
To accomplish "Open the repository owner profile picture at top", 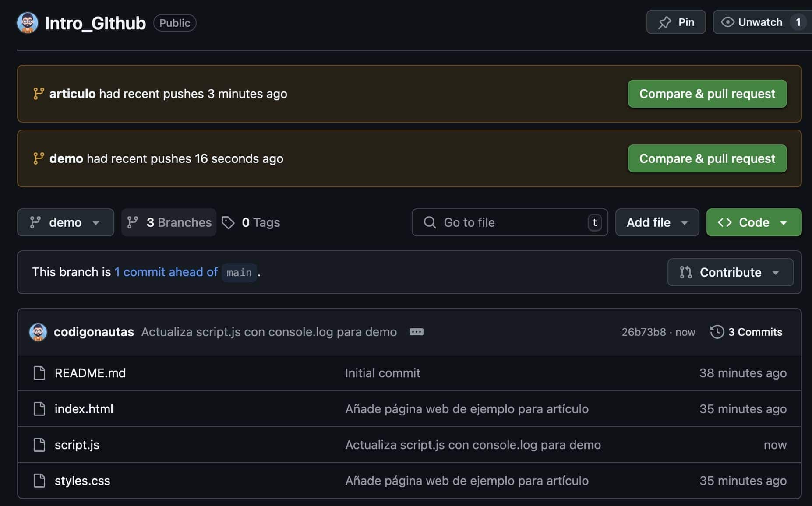I will (27, 22).
